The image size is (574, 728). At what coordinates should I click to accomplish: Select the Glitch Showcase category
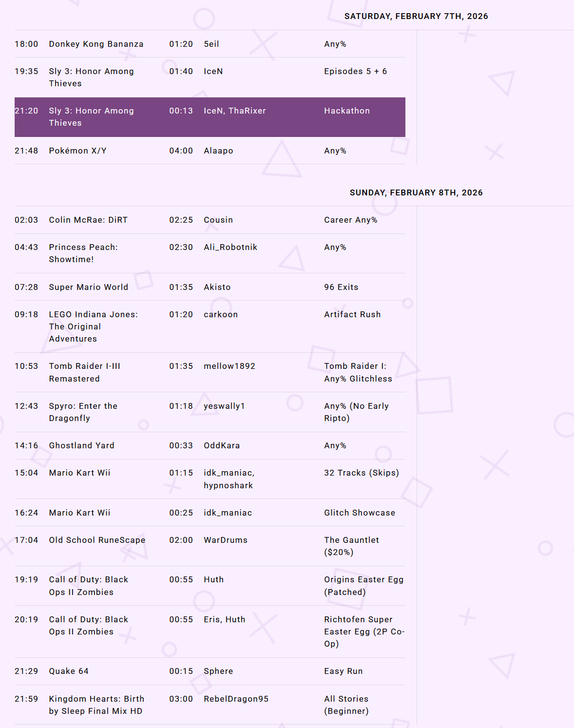point(360,513)
